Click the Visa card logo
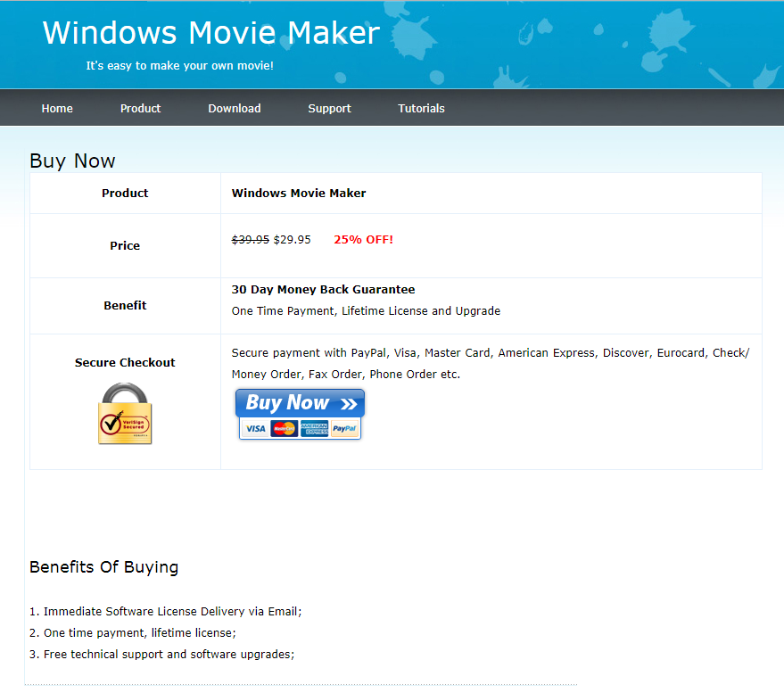 click(x=255, y=429)
